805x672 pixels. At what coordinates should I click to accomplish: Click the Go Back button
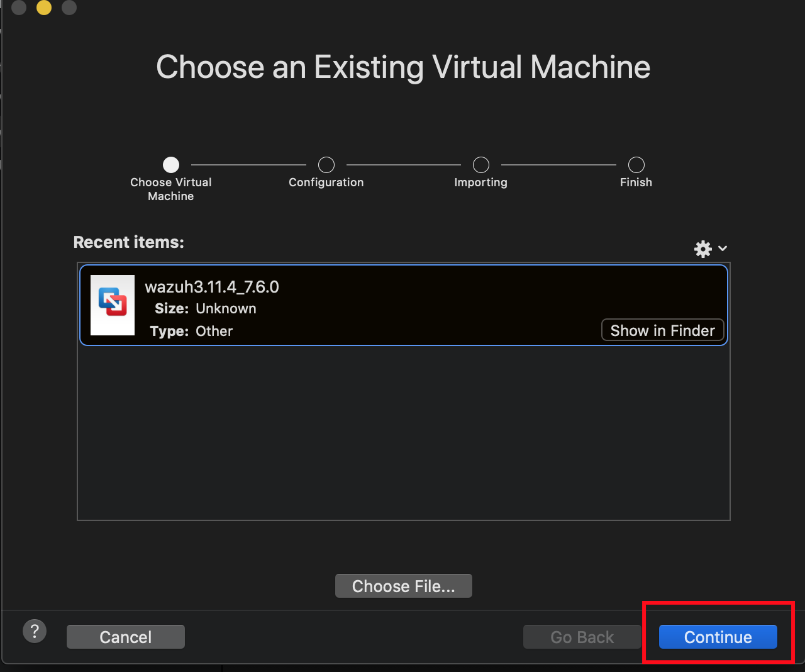(x=582, y=637)
